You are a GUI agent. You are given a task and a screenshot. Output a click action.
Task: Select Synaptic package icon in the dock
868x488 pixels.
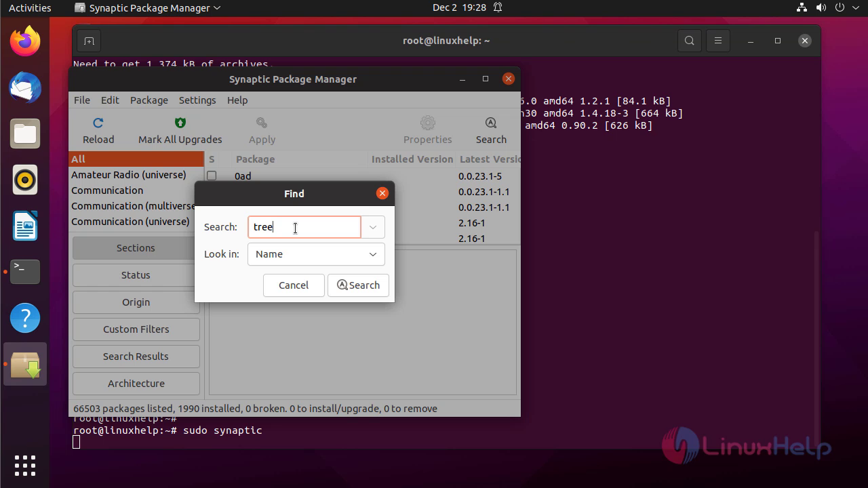tap(25, 364)
